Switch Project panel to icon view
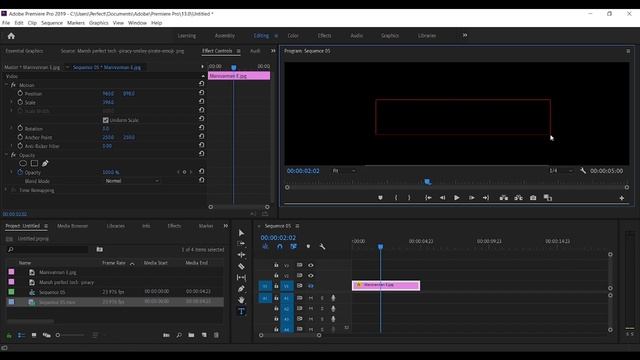This screenshot has height=360, width=640. coord(34,335)
